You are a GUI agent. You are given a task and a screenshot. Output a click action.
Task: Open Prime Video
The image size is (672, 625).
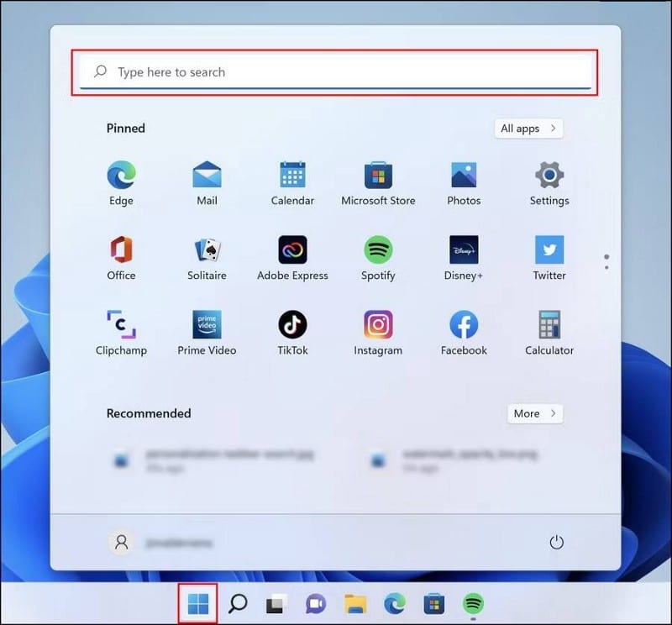coord(207,323)
